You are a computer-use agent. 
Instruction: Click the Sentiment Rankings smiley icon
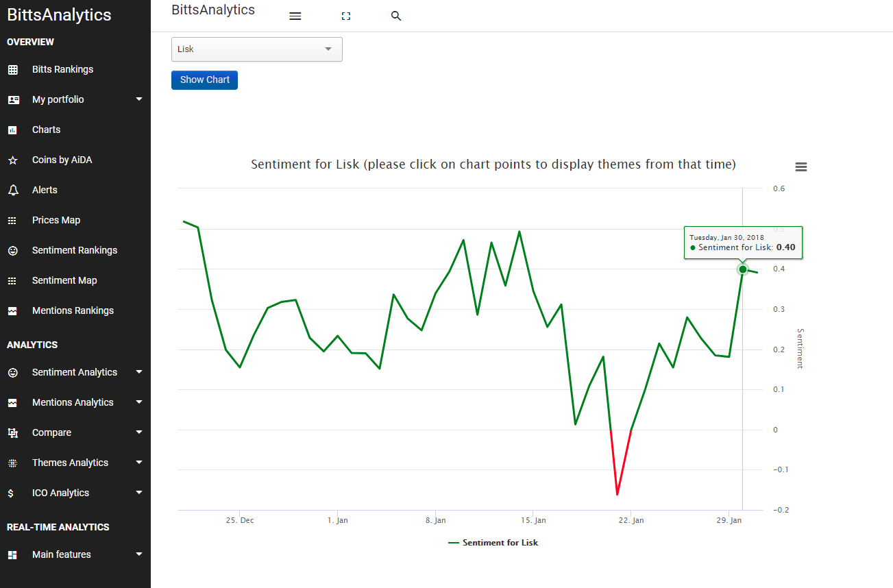[x=12, y=251]
